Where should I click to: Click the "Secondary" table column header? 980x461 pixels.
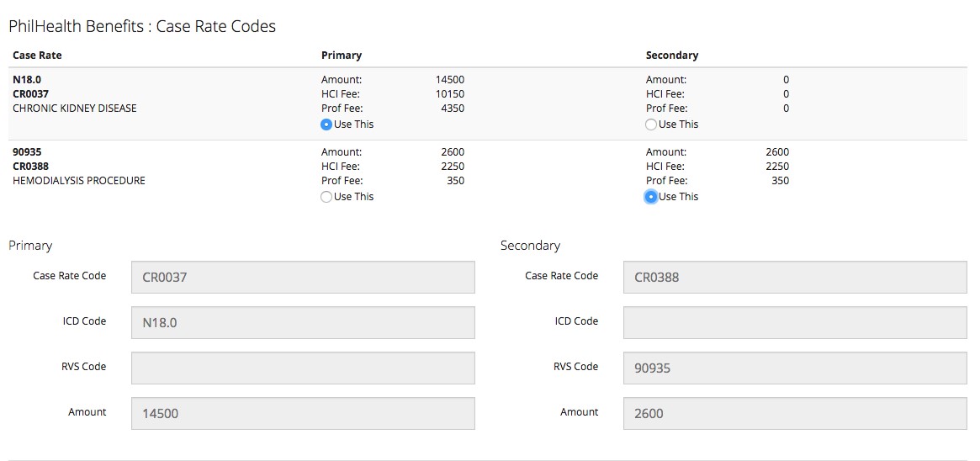click(671, 56)
